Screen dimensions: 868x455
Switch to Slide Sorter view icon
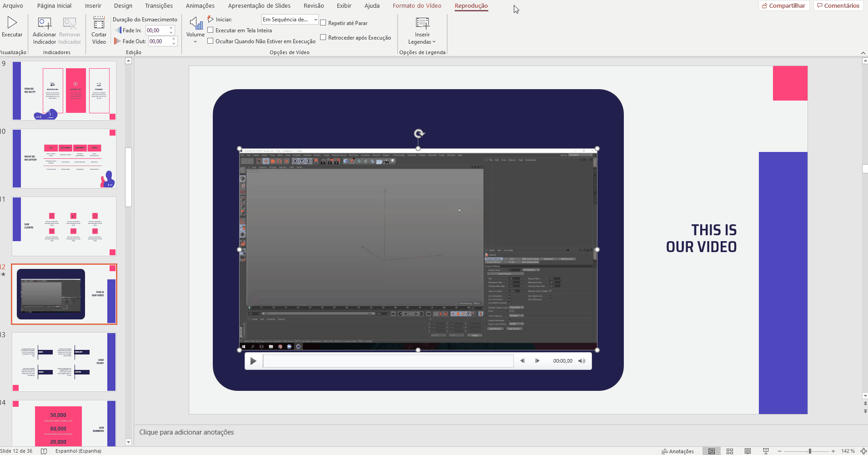tap(730, 451)
